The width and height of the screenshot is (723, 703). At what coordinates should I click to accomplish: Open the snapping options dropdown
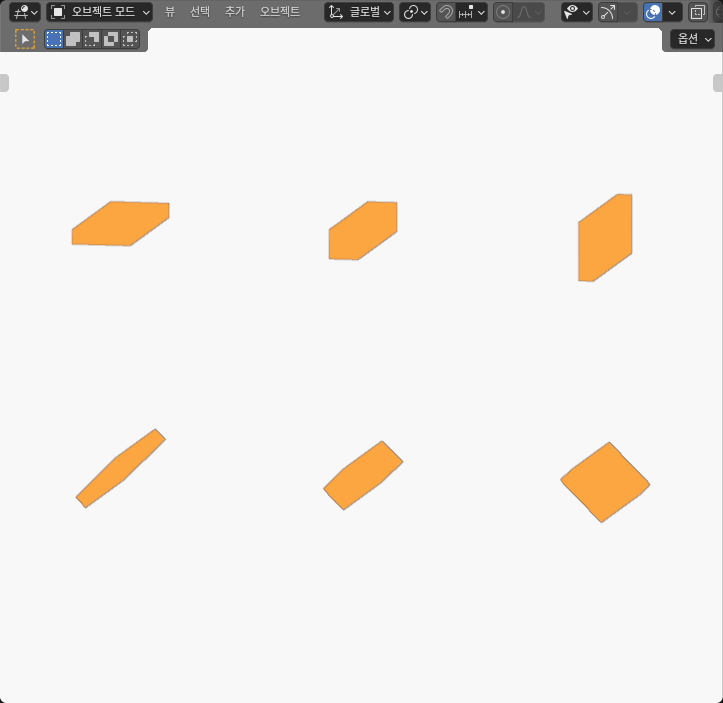pos(472,12)
